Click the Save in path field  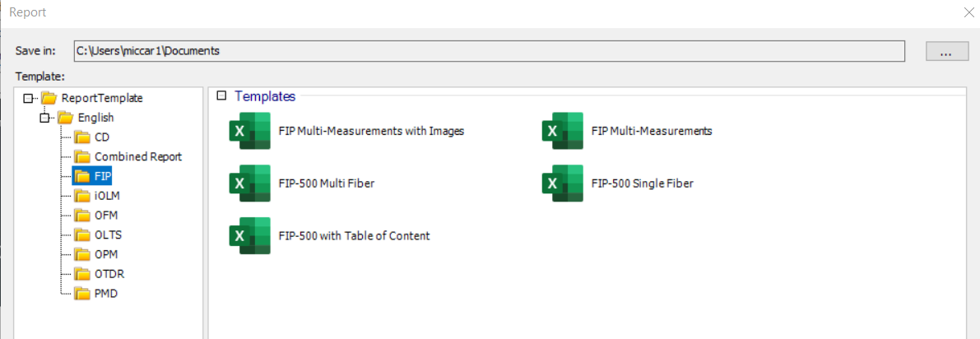coord(489,51)
